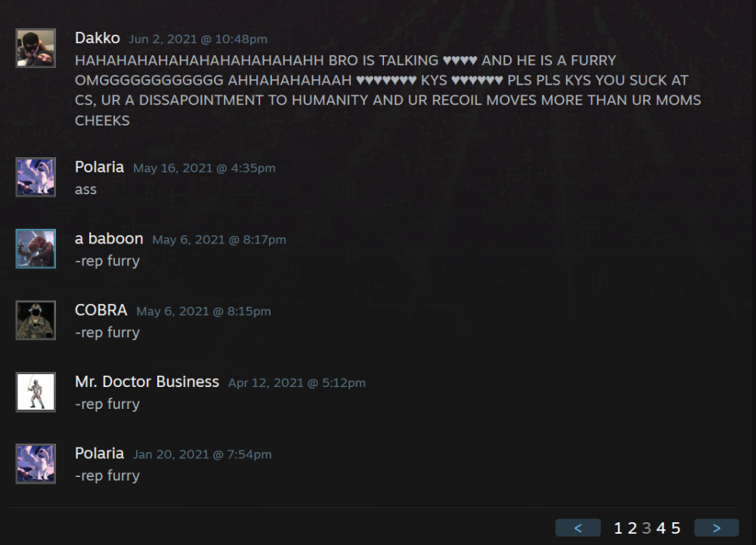Open Dakko's profile avatar
This screenshot has height=545, width=756.
(36, 48)
